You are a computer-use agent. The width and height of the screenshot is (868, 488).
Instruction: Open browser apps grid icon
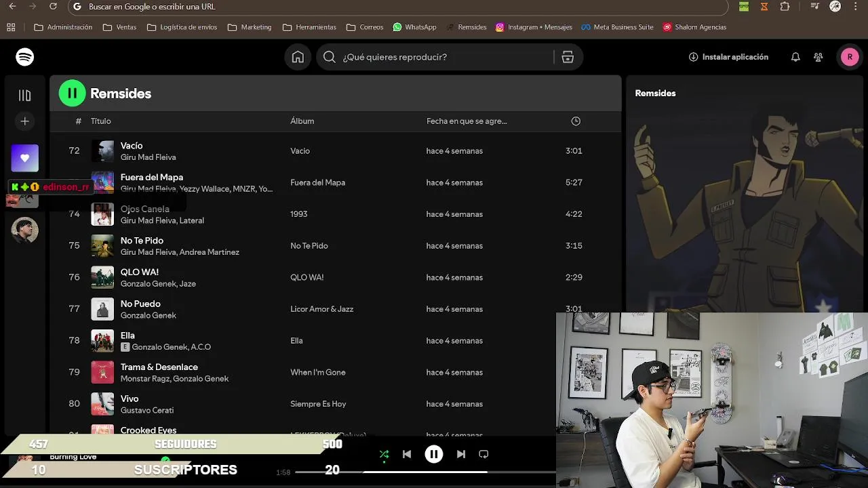tap(11, 27)
